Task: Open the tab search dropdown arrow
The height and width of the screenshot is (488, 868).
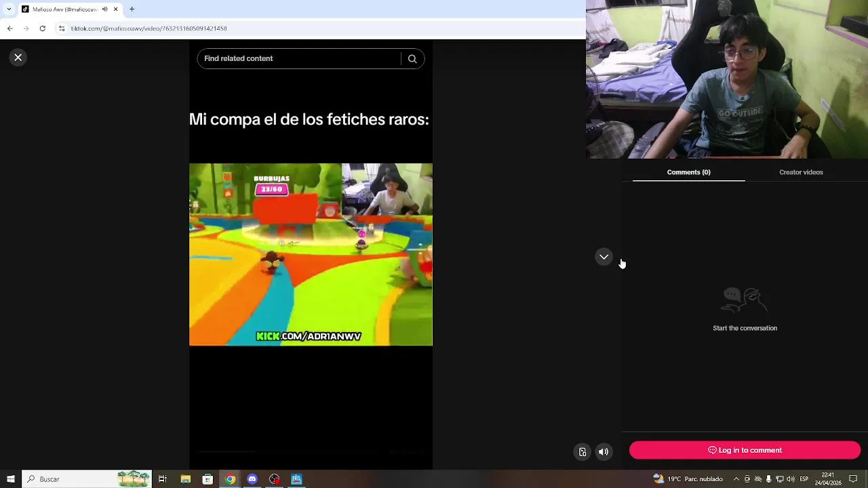Action: (x=7, y=9)
